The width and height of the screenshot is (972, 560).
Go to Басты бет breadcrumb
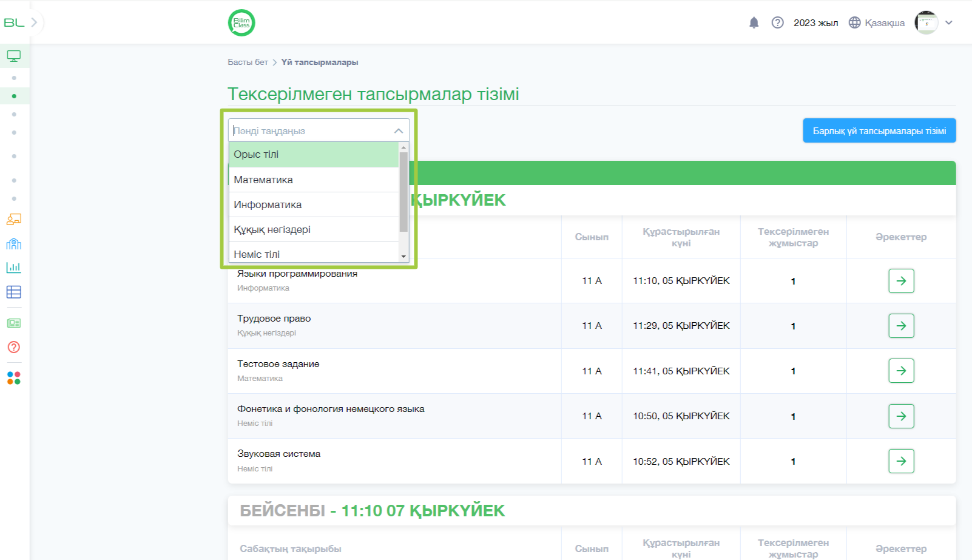click(248, 62)
